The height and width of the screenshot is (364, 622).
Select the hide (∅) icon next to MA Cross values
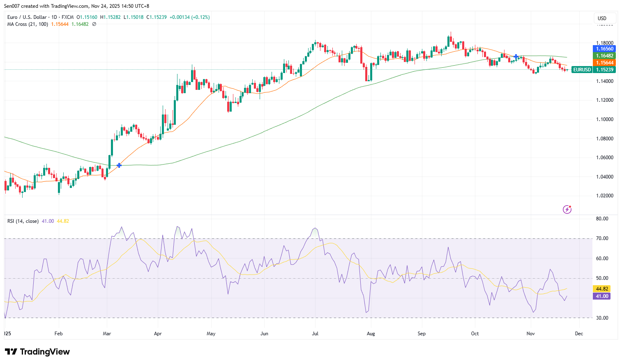(x=93, y=24)
